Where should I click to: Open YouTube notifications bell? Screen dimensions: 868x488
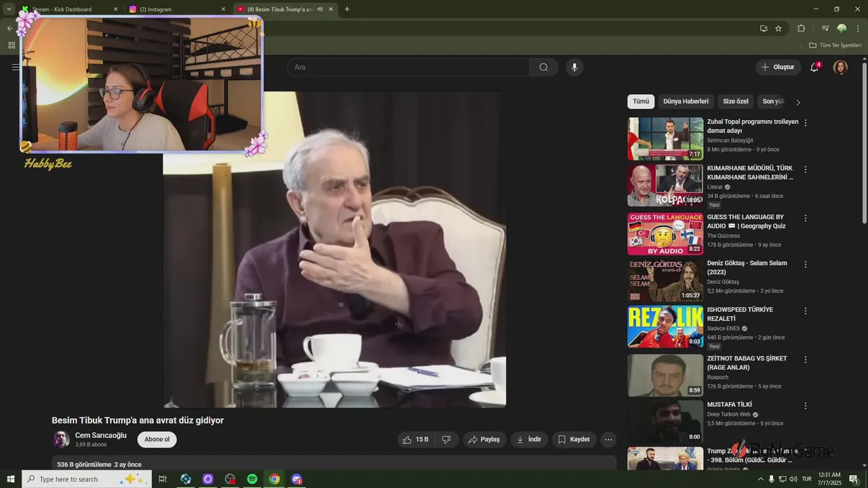(814, 67)
